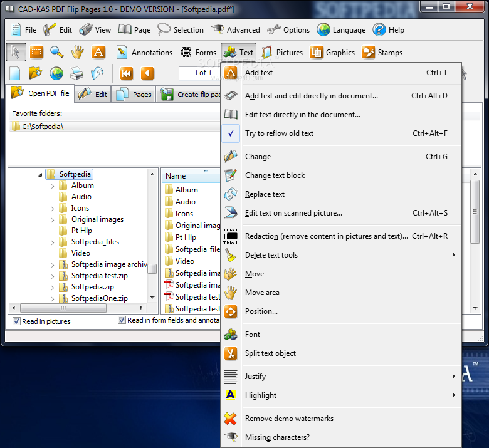The height and width of the screenshot is (448, 489).
Task: Open the Language menu
Action: click(341, 30)
